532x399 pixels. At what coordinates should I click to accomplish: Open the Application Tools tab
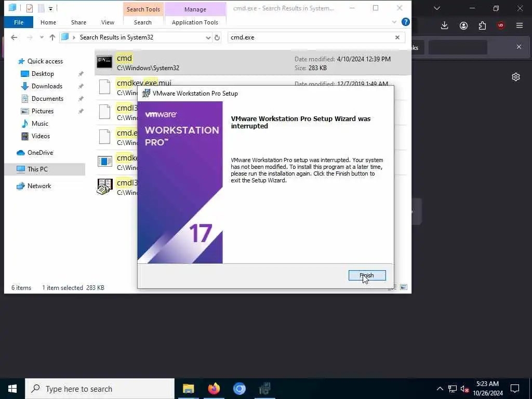[x=195, y=22]
